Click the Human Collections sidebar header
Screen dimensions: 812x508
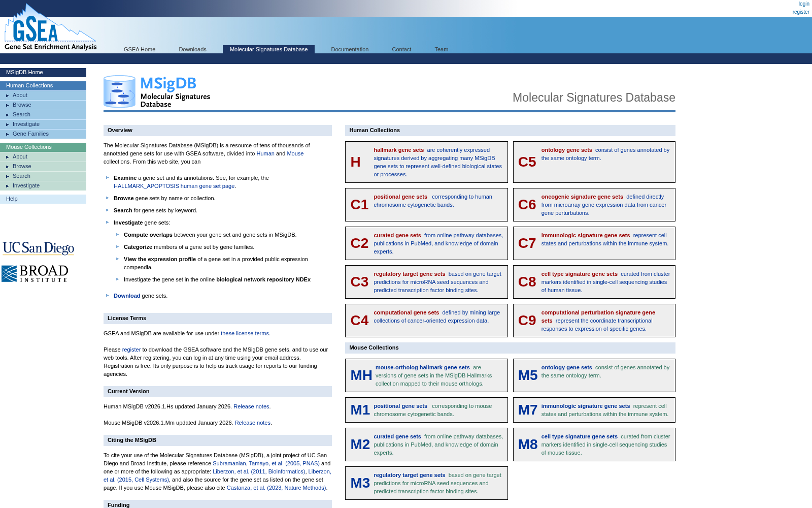point(43,86)
